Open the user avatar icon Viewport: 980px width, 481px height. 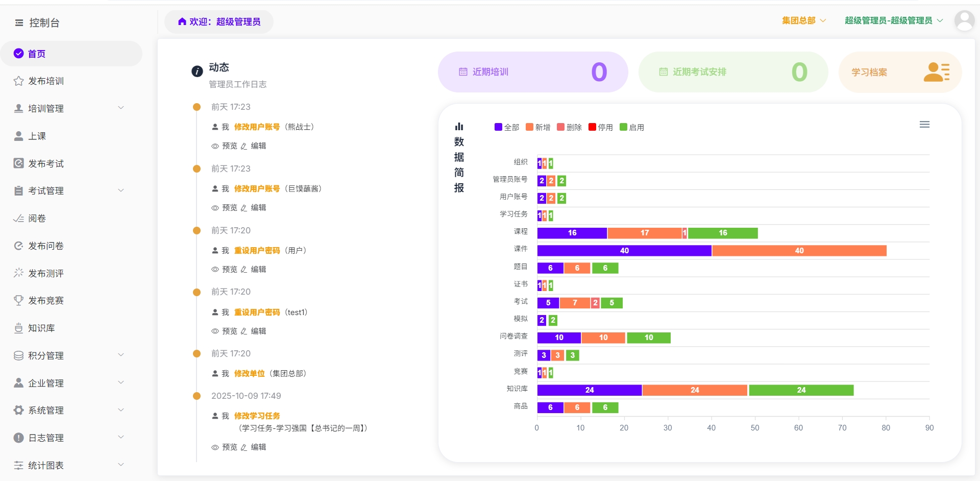tap(964, 21)
